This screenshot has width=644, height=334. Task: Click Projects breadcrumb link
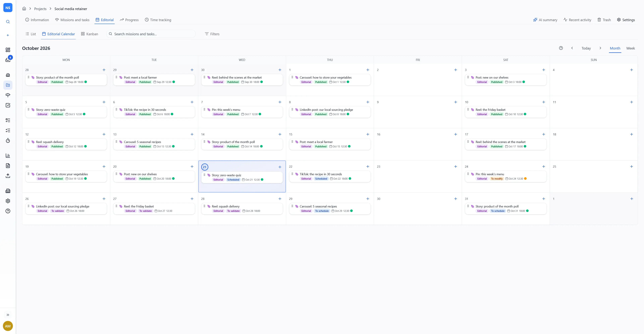pyautogui.click(x=40, y=9)
